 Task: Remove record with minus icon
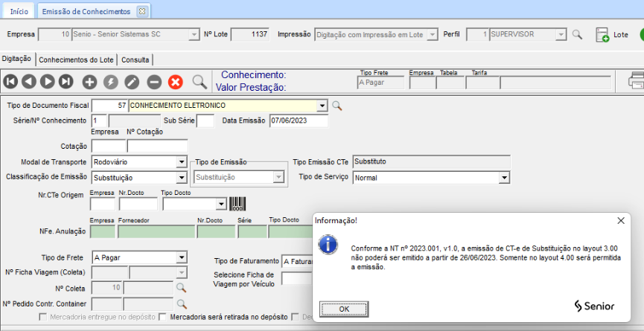[x=154, y=82]
